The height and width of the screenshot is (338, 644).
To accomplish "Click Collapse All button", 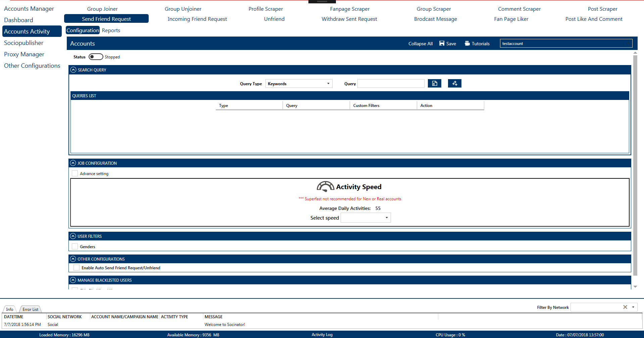I will 420,44.
